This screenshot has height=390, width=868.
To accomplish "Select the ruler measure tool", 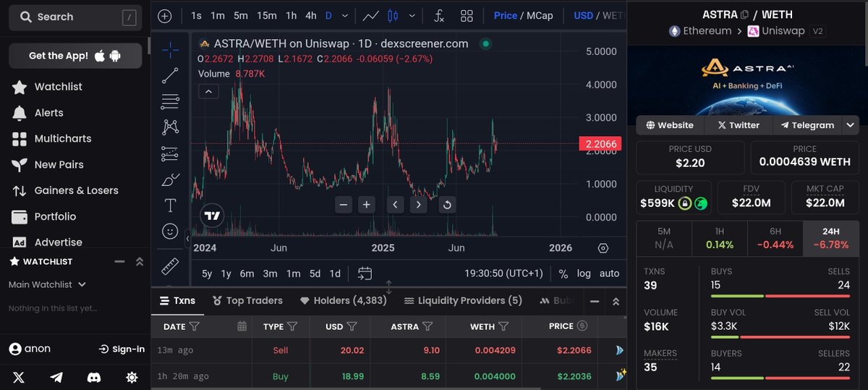I will (170, 266).
